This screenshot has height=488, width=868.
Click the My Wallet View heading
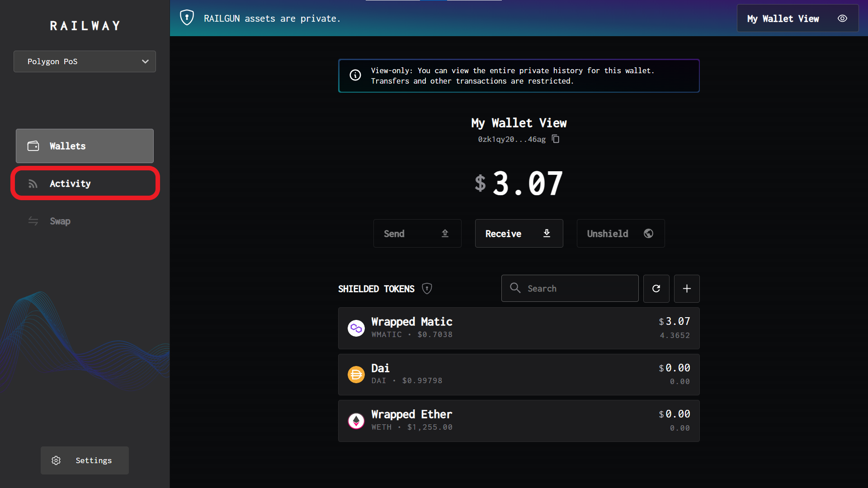click(x=519, y=123)
